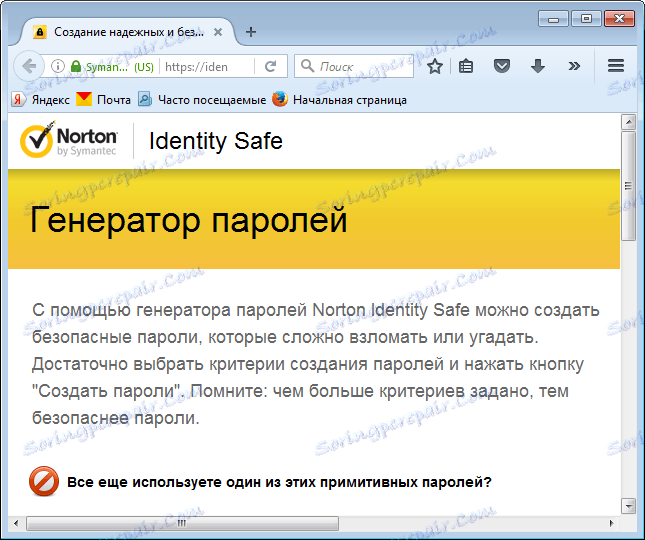Screen dimensions: 645x540
Task: Click the Norton by Symantec logo
Action: 69,140
